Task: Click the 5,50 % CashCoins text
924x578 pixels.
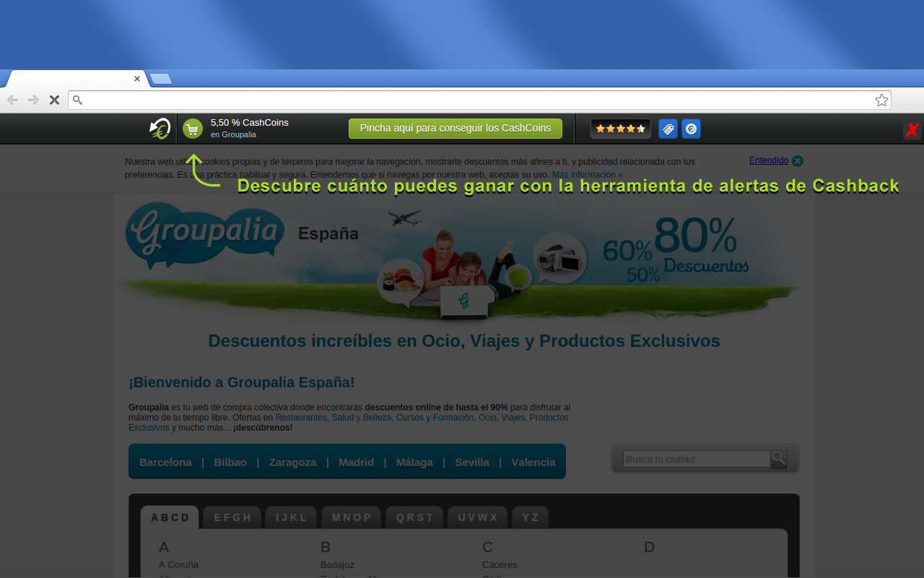Action: click(x=250, y=123)
